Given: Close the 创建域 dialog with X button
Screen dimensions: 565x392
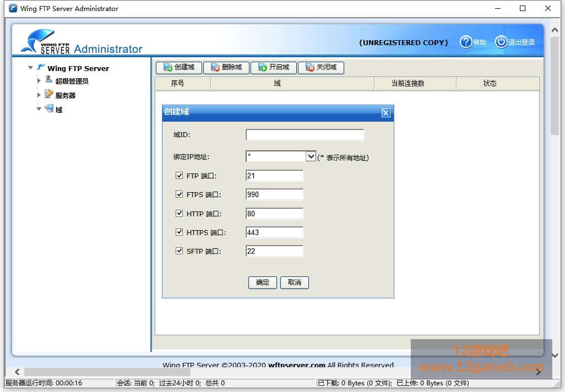Looking at the screenshot, I should (385, 113).
